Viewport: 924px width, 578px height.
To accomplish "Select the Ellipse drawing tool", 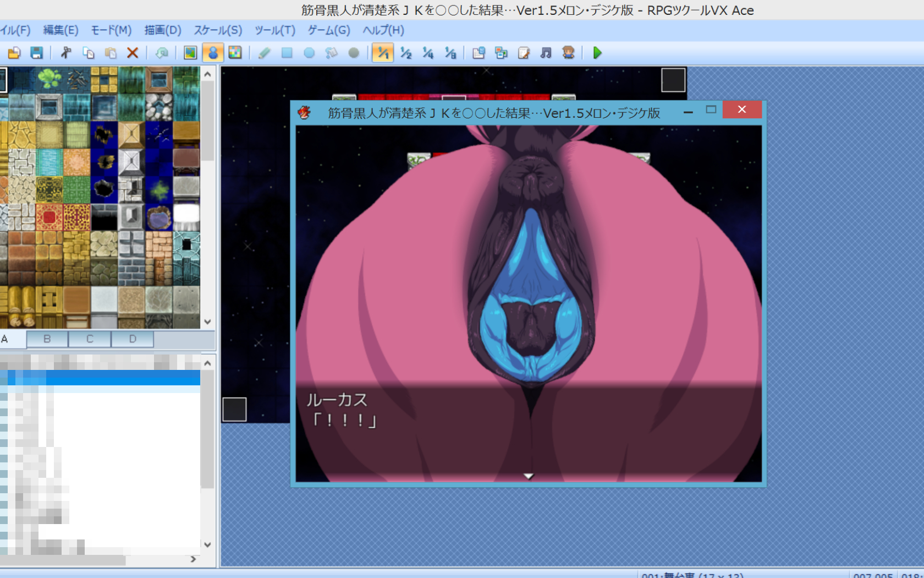I will [x=309, y=53].
